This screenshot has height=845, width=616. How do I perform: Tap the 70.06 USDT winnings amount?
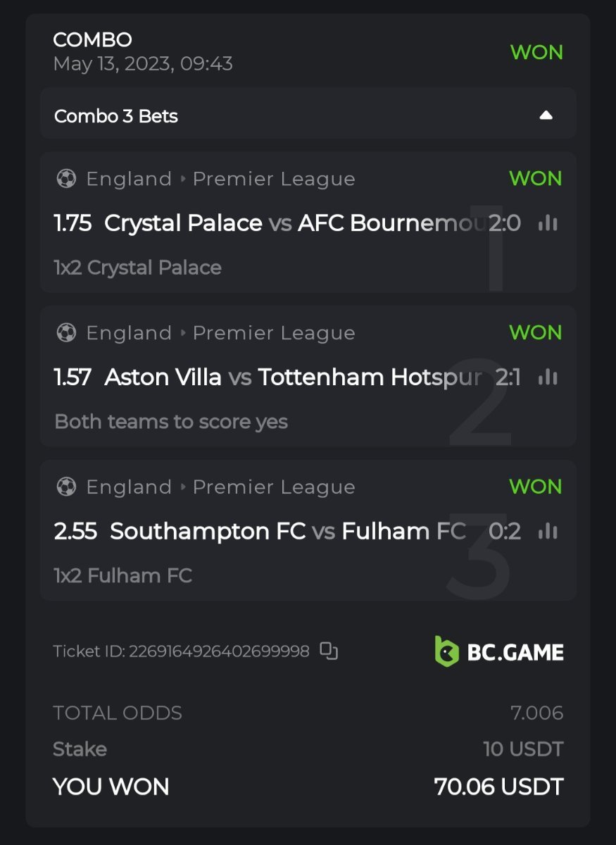498,787
